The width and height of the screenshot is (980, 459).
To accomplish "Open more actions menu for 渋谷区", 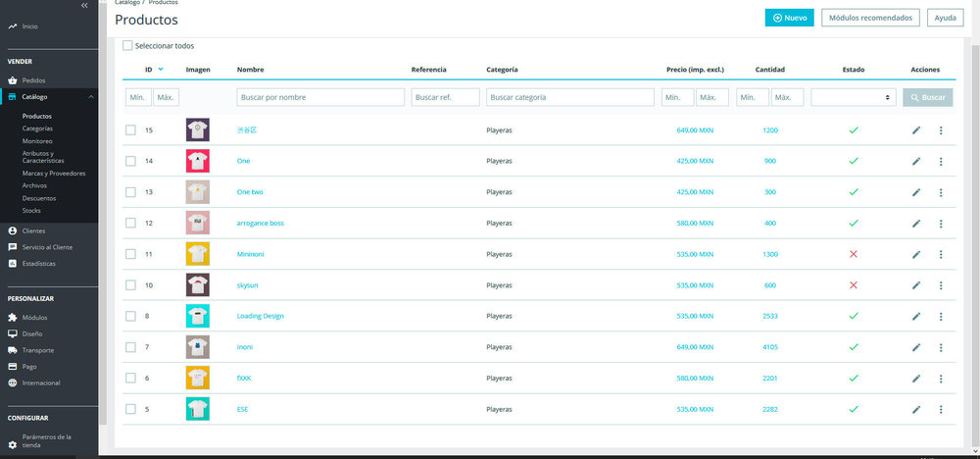I will pos(941,130).
